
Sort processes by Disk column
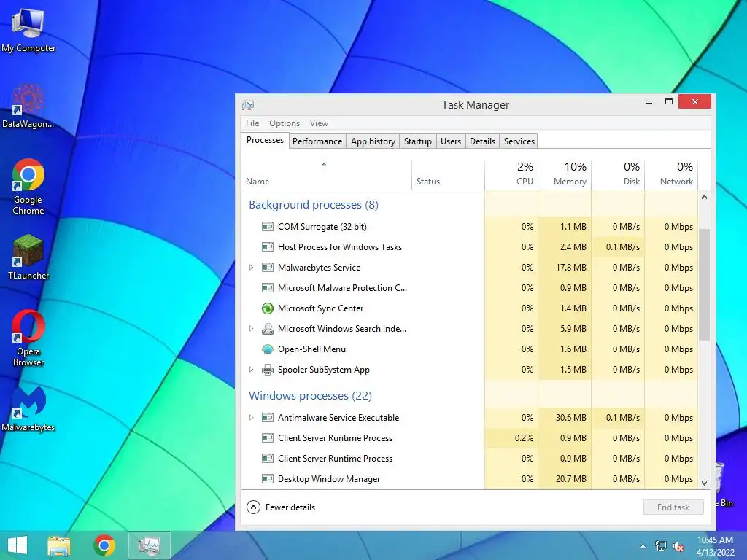pyautogui.click(x=619, y=175)
